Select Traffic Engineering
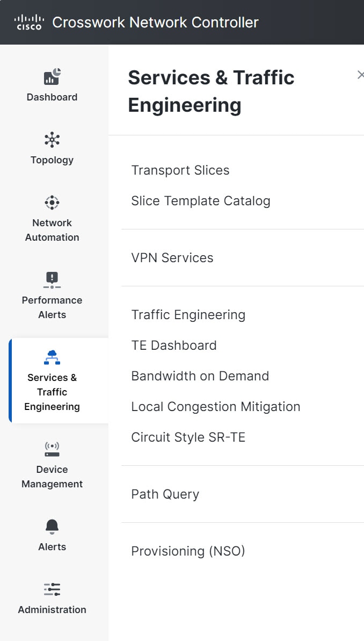The image size is (364, 641). pyautogui.click(x=188, y=315)
